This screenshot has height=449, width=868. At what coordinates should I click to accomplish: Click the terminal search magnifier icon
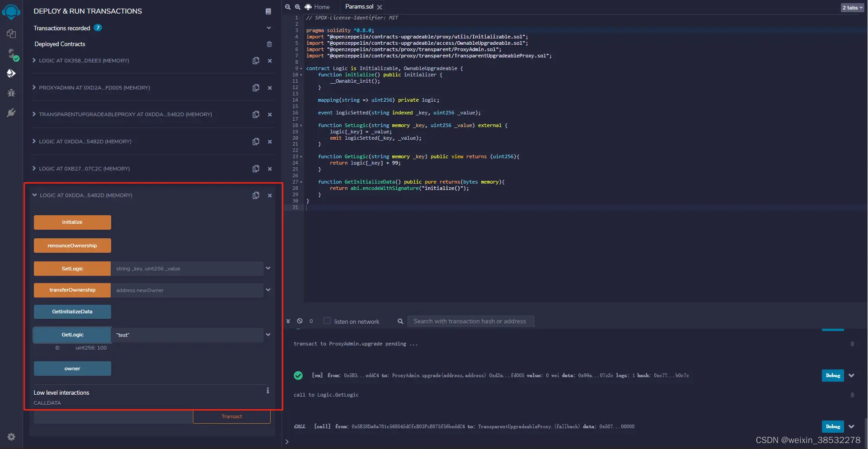(x=400, y=321)
